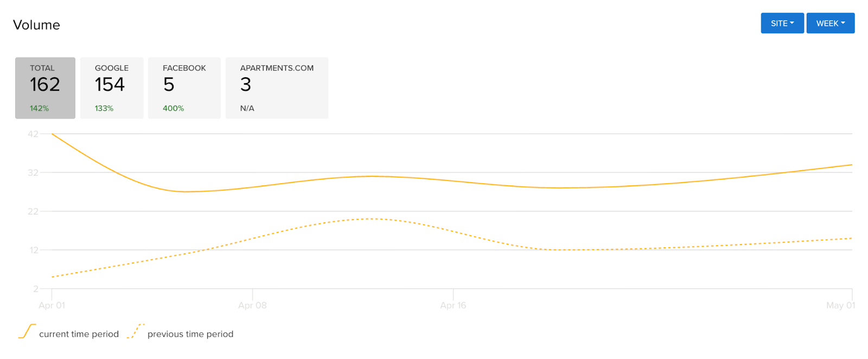Open the WEEK dropdown

[830, 23]
